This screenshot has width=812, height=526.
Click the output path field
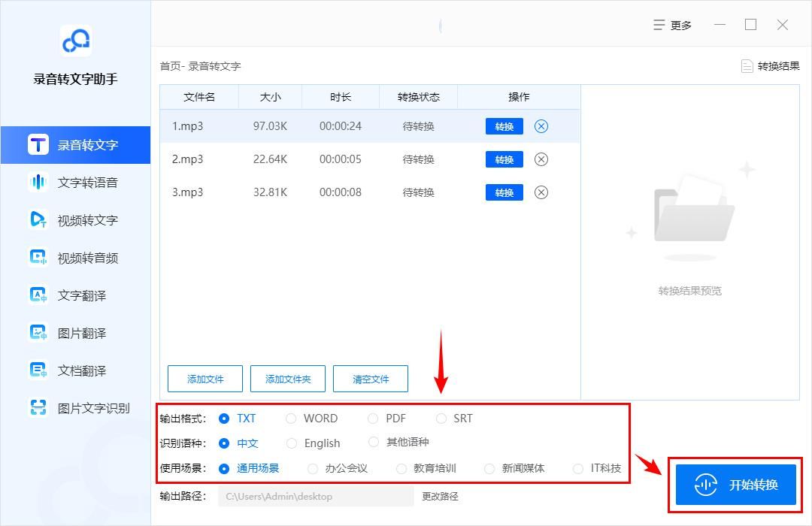[316, 496]
